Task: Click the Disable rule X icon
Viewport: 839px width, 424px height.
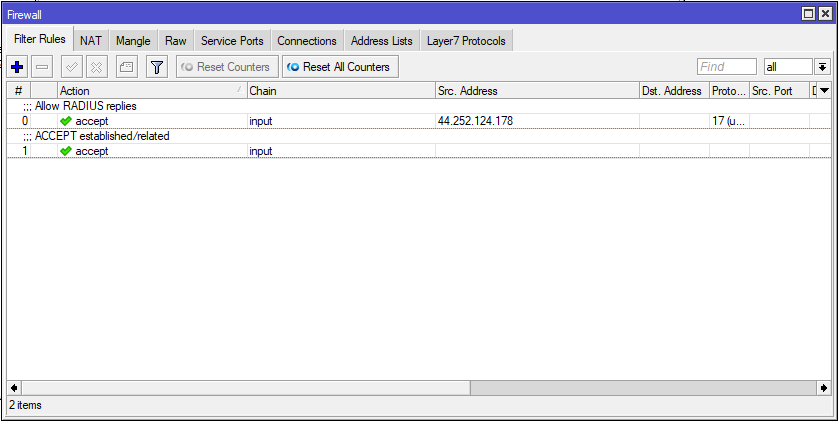Action: 96,67
